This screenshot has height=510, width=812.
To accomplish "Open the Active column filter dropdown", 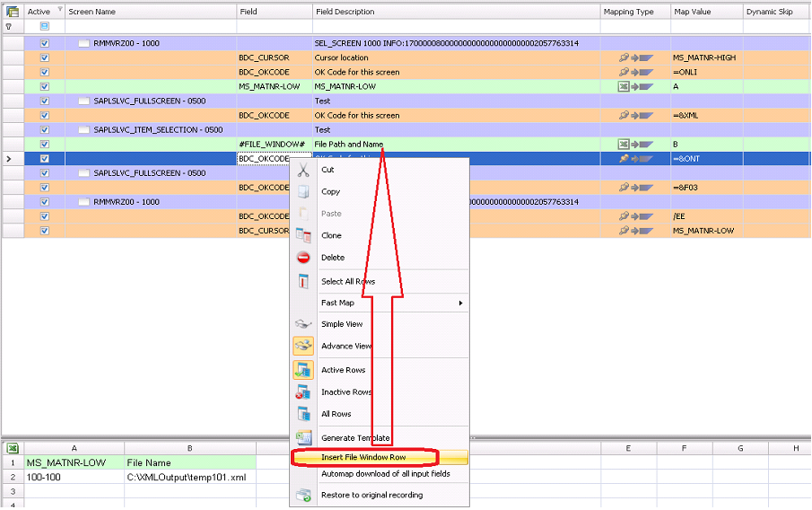I will [60, 10].
